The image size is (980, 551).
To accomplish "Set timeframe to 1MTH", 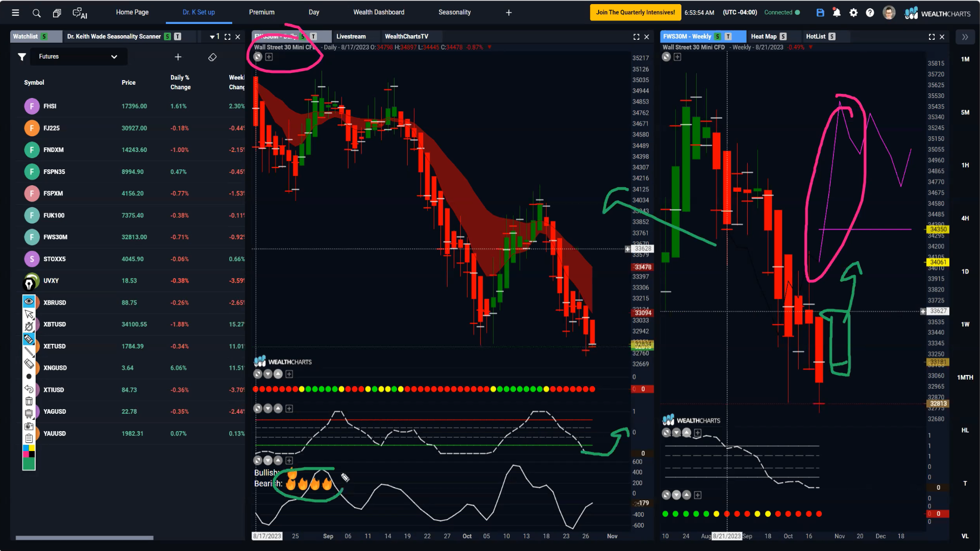I will tap(965, 378).
